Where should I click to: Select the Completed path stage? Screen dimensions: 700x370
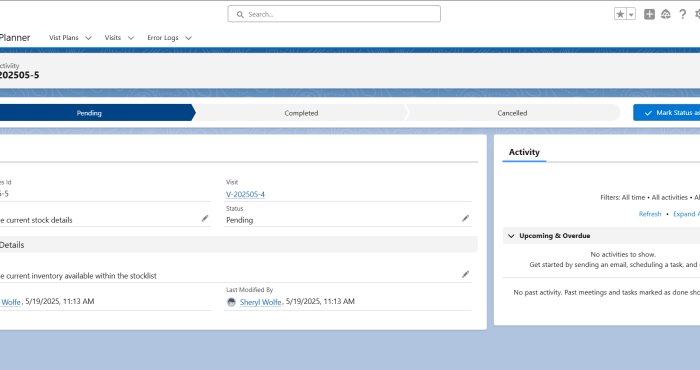tap(301, 113)
